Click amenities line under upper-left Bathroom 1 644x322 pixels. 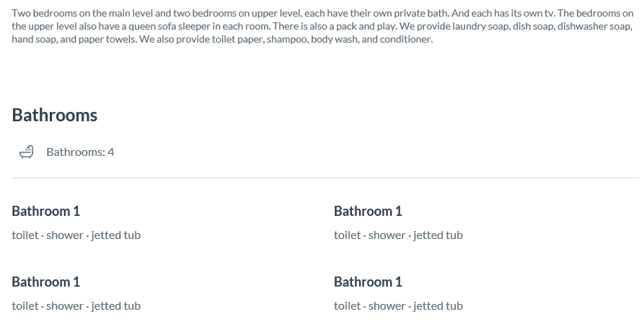[76, 235]
